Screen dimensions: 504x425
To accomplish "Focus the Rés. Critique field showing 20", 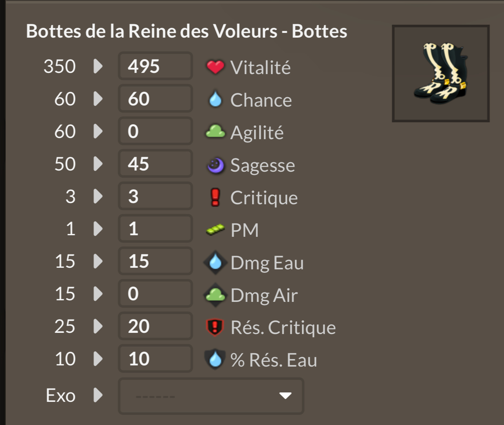I will (155, 326).
